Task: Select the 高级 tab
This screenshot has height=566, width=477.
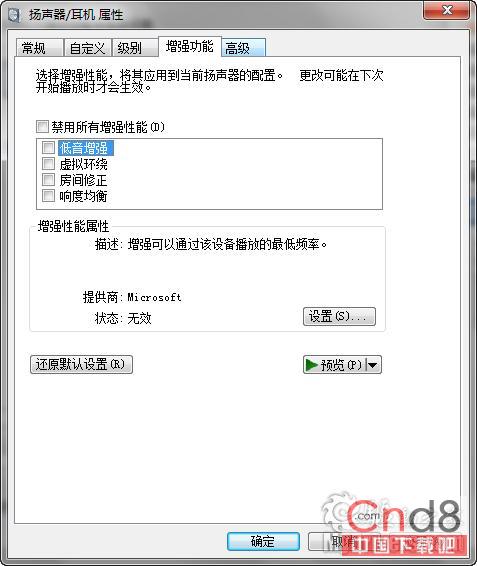Action: (x=244, y=48)
